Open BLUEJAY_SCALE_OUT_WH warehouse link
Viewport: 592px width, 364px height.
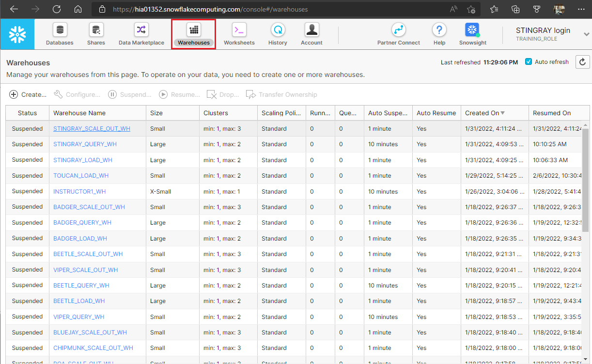tap(90, 333)
